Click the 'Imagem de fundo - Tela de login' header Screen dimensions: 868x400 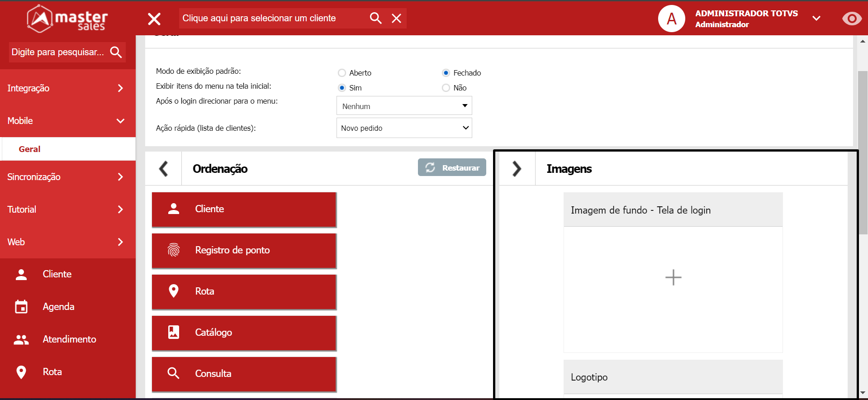(x=673, y=210)
